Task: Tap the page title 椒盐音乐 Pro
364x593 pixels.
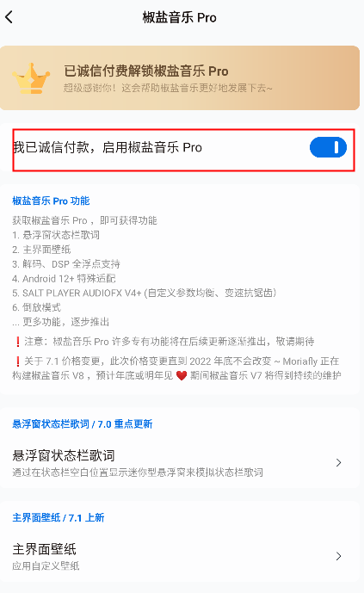Action: [180, 17]
